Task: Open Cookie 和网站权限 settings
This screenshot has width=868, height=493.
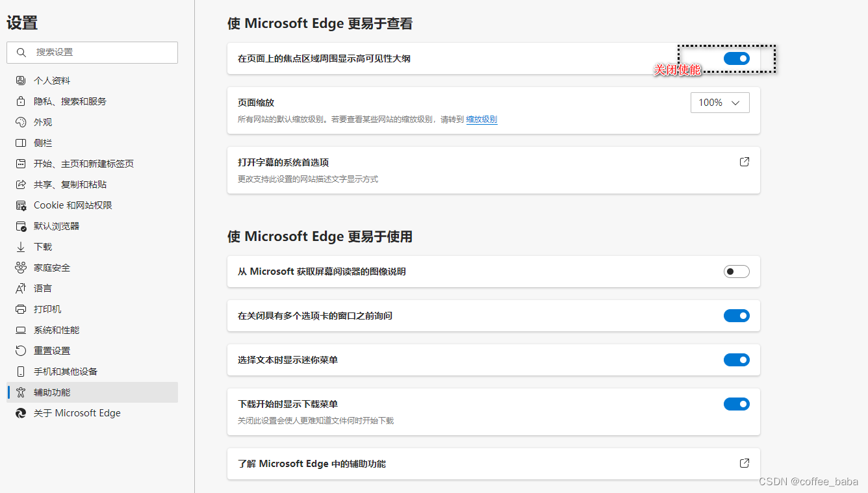Action: [x=92, y=205]
